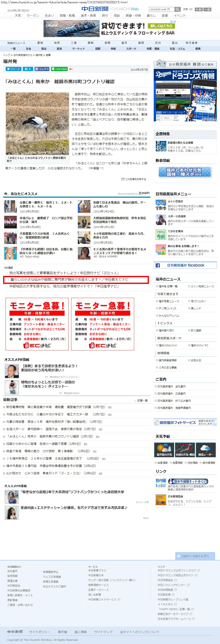Open the 福井 regional news tab

(124, 43)
